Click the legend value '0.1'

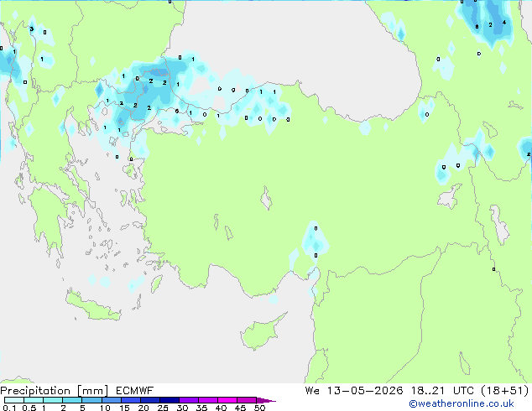(9, 408)
